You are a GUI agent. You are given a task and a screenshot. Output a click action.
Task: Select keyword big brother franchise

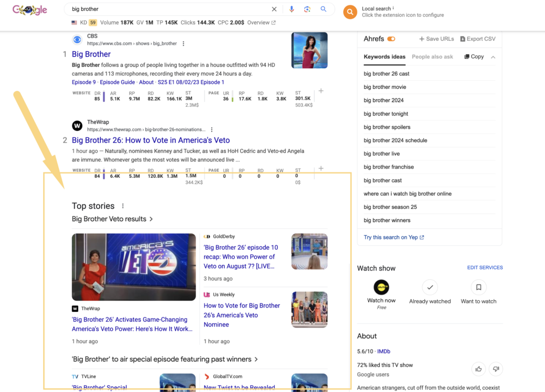pos(389,167)
